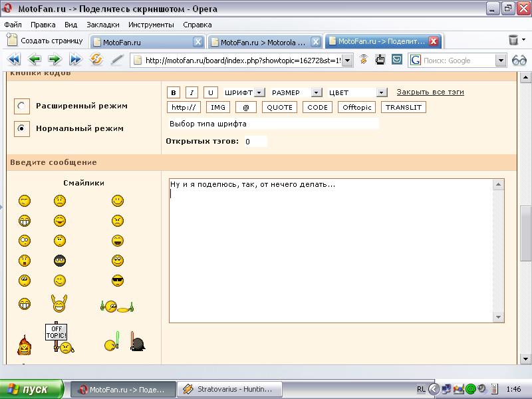
Task: Open the Вид menu
Action: pos(71,25)
